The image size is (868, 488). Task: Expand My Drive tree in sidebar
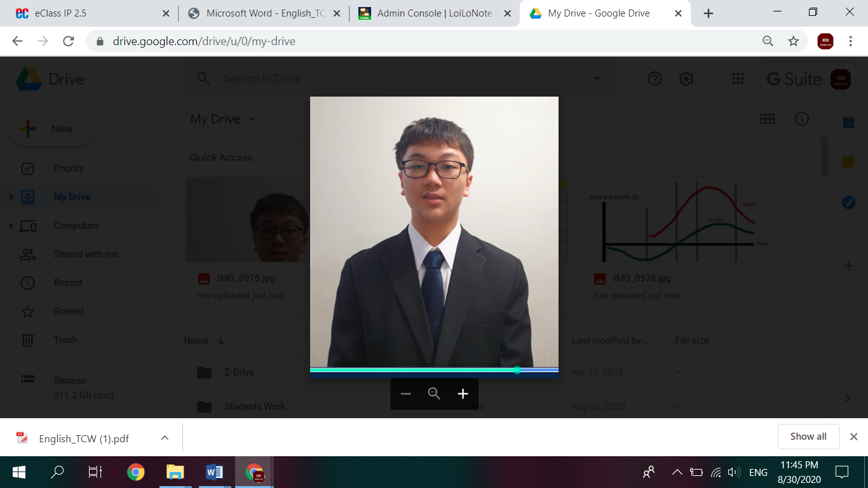coord(11,198)
